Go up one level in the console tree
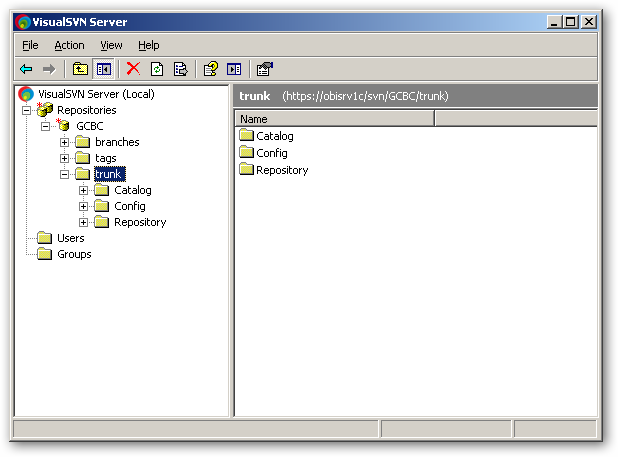 [80, 69]
